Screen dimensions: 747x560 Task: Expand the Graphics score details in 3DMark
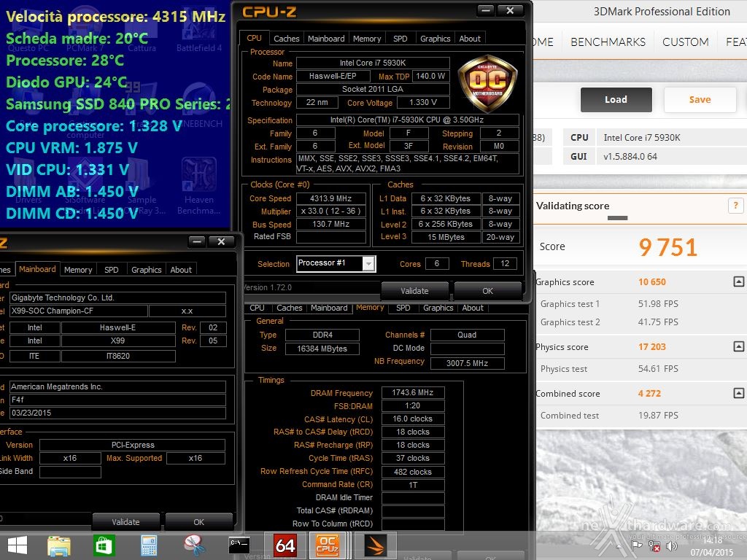pos(738,282)
